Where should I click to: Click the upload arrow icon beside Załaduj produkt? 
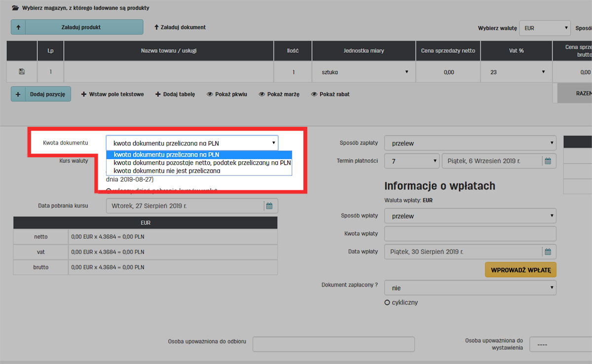18,27
